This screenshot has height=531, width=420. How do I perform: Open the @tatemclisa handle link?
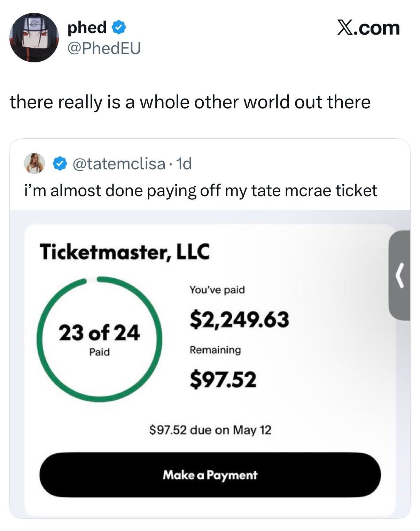coord(118,163)
